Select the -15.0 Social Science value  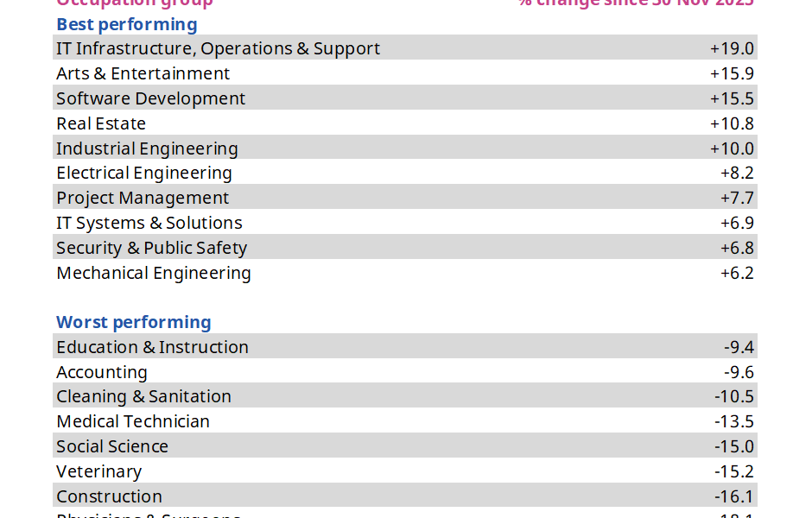(734, 446)
